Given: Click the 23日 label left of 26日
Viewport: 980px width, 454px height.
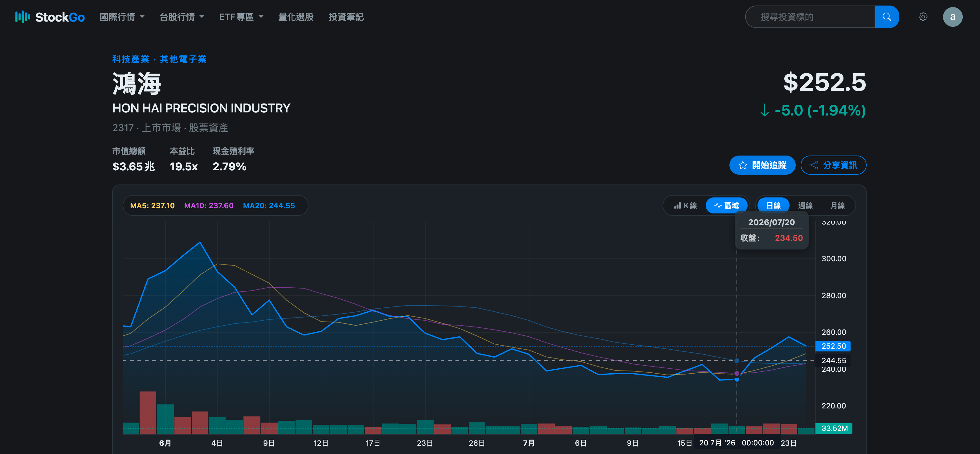Looking at the screenshot, I should coord(425,443).
